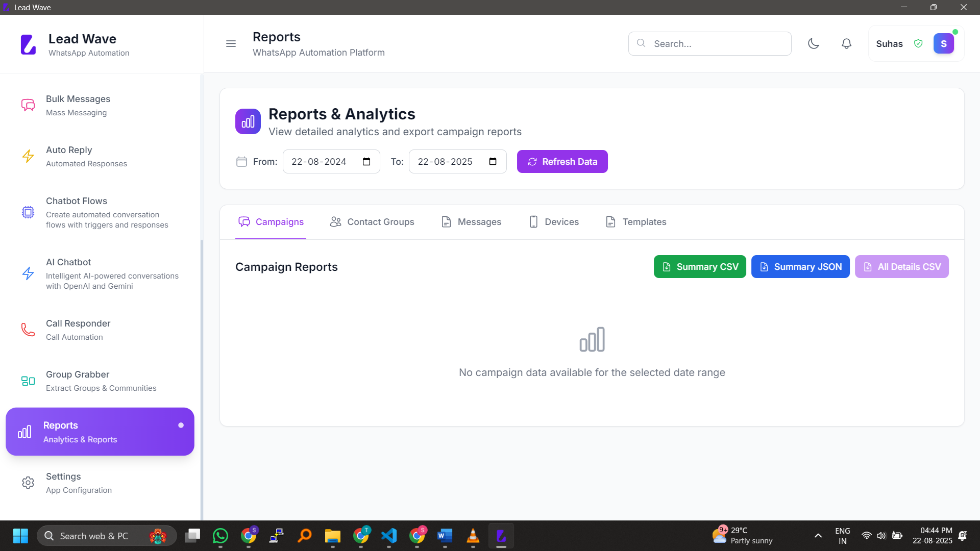Image resolution: width=980 pixels, height=551 pixels.
Task: Switch to dark mode moon icon
Action: pyautogui.click(x=814, y=44)
